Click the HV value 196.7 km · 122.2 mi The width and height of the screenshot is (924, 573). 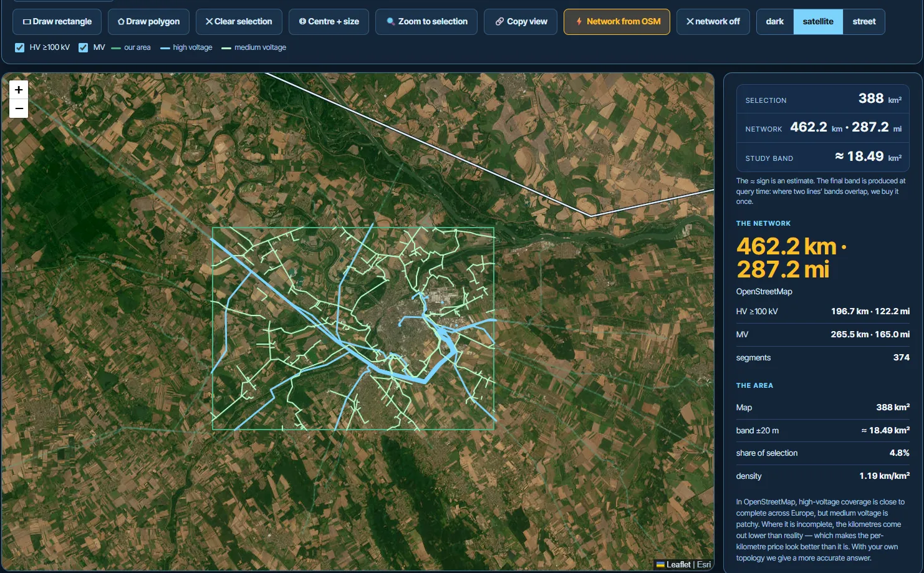coord(870,312)
